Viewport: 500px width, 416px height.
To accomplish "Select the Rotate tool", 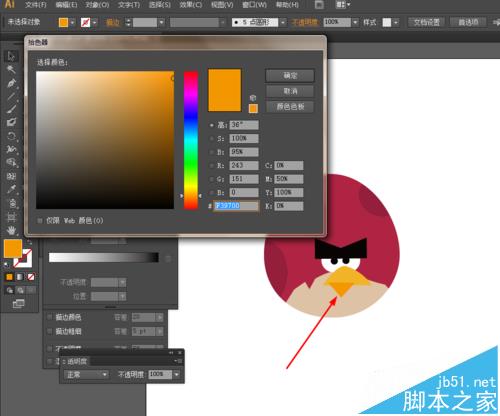I will point(11,136).
